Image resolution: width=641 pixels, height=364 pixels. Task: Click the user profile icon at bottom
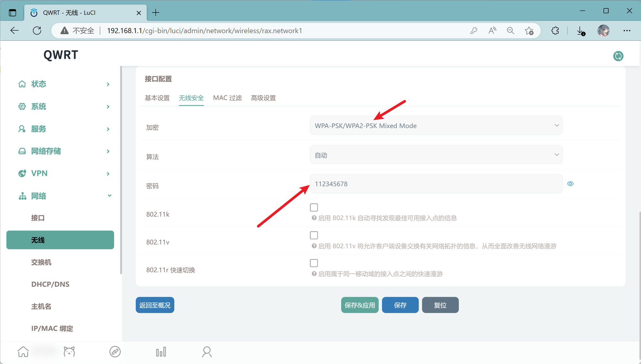point(206,352)
